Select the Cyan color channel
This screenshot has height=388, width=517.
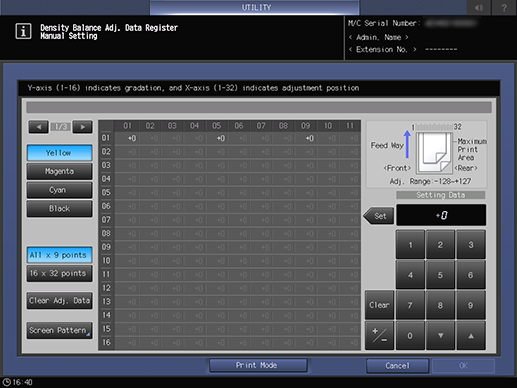pyautogui.click(x=59, y=190)
